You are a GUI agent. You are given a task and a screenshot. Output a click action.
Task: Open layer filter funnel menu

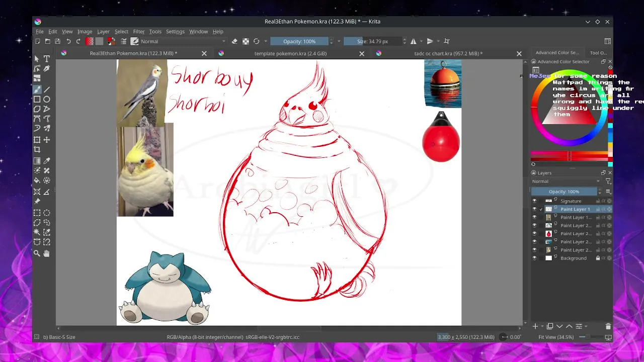coord(608,182)
